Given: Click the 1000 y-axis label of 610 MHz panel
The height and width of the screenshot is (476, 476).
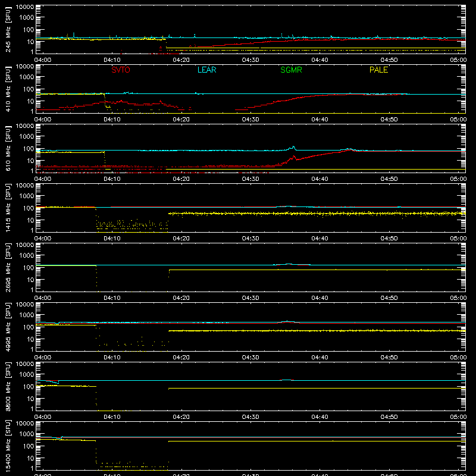Looking at the screenshot, I should click(27, 136).
